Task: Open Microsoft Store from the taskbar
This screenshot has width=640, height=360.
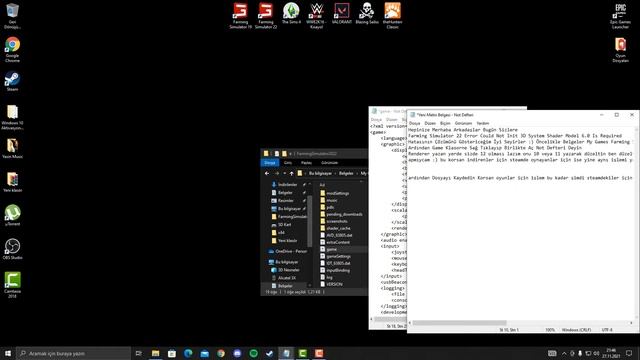Action: (x=172, y=353)
